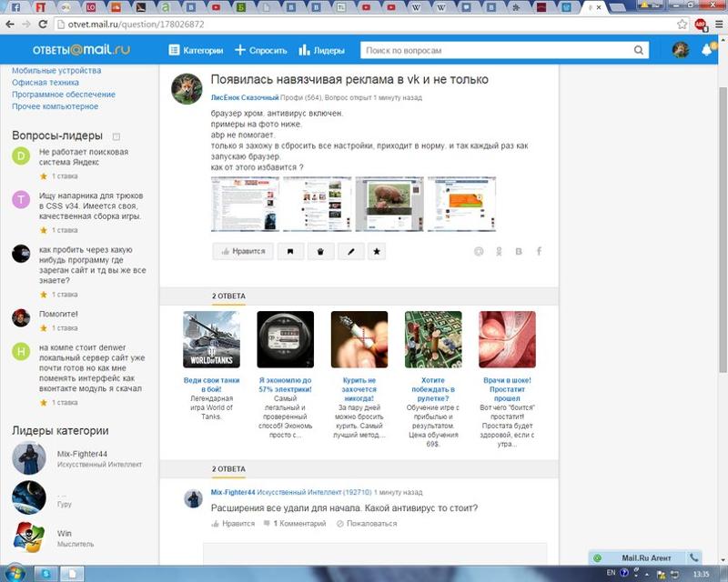Focus the Поиск по вопросам search field
This screenshot has height=582, width=728.
click(497, 50)
